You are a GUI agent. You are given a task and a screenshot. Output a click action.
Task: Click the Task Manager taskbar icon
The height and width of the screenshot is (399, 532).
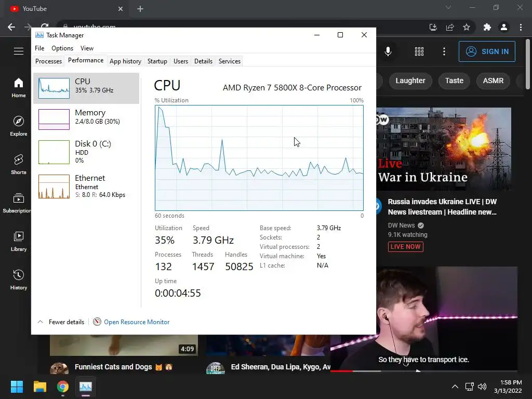pyautogui.click(x=86, y=387)
